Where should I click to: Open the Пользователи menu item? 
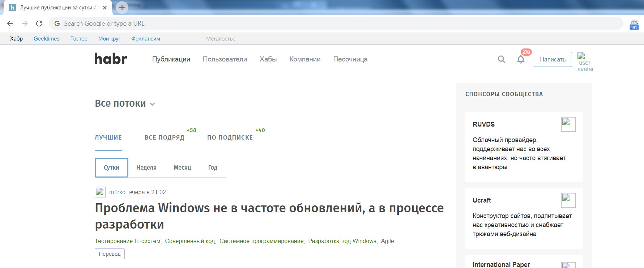tap(225, 59)
